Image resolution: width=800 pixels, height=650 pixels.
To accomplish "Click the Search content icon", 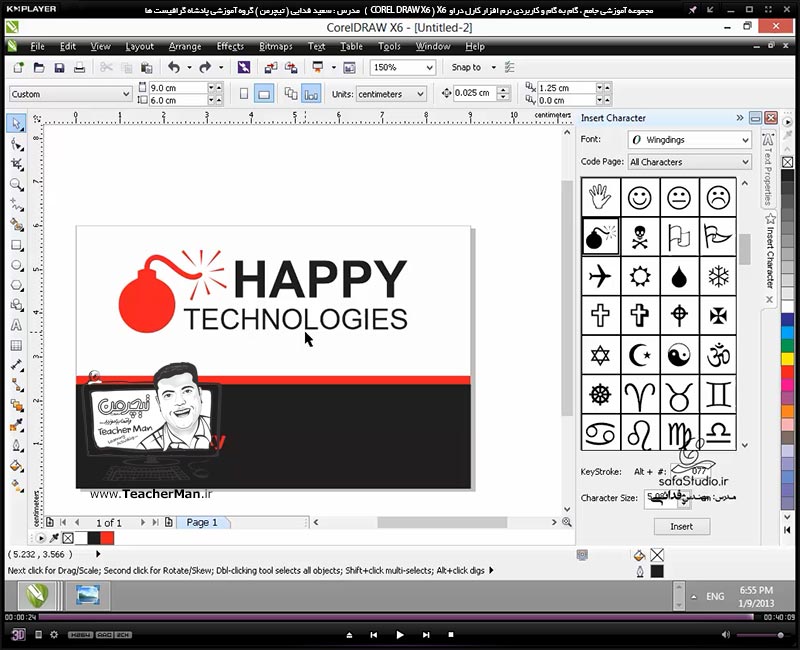I will [244, 67].
